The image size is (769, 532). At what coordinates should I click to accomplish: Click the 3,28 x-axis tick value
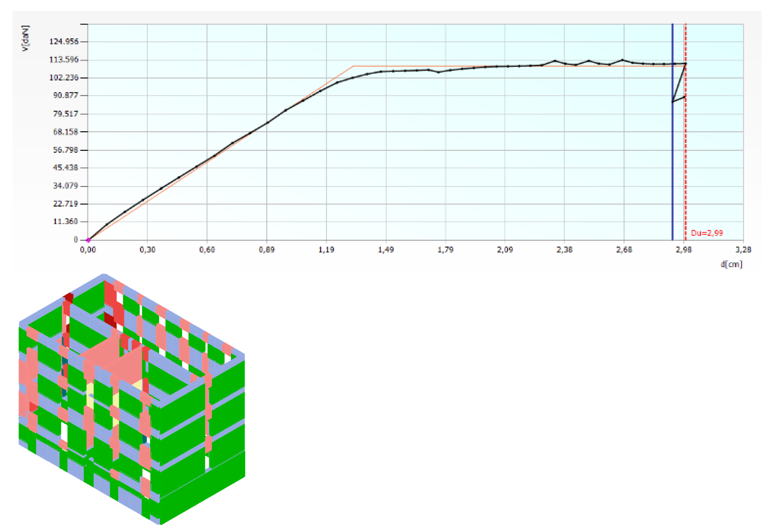click(743, 250)
